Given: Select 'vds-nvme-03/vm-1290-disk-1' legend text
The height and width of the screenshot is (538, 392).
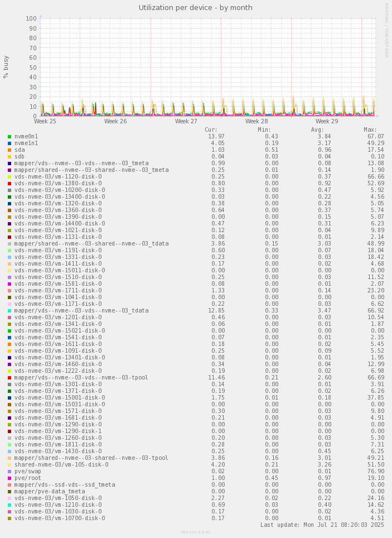Looking at the screenshot, I should click(x=58, y=431).
